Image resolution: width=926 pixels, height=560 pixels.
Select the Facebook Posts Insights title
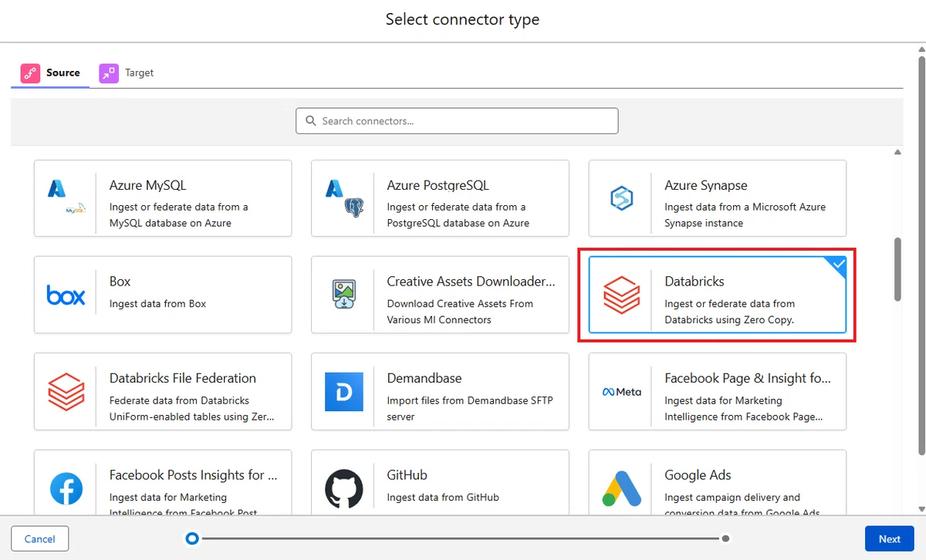(x=193, y=475)
